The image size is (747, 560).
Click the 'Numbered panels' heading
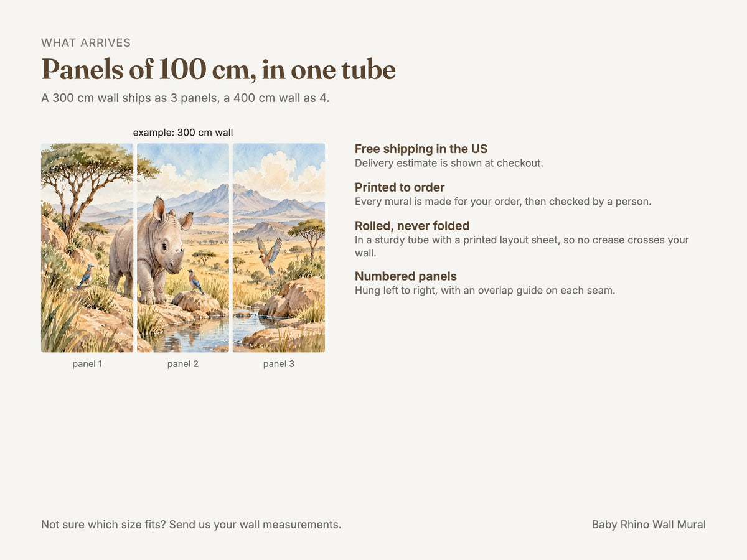click(x=406, y=276)
